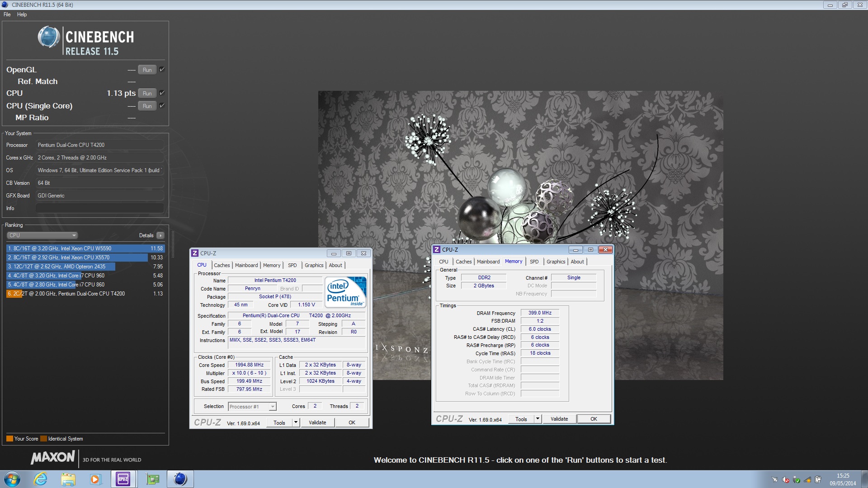Click the CINEBENCH title bar app icon

5,5
